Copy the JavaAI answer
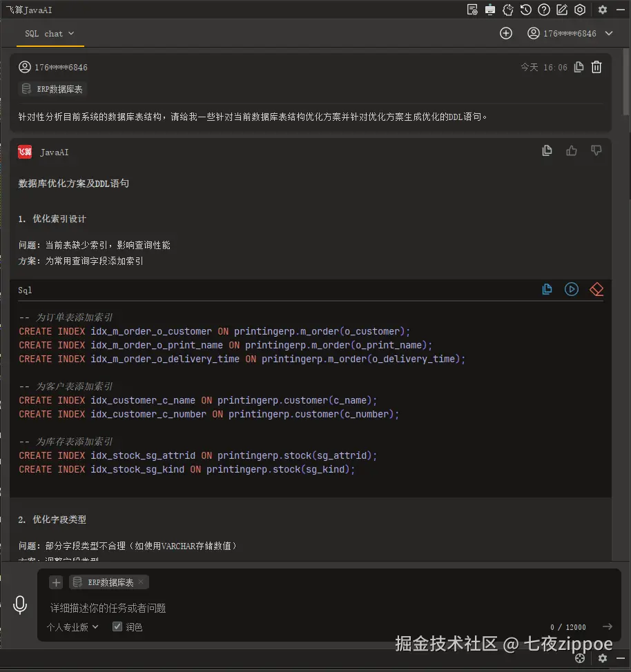This screenshot has height=672, width=631. (x=547, y=150)
